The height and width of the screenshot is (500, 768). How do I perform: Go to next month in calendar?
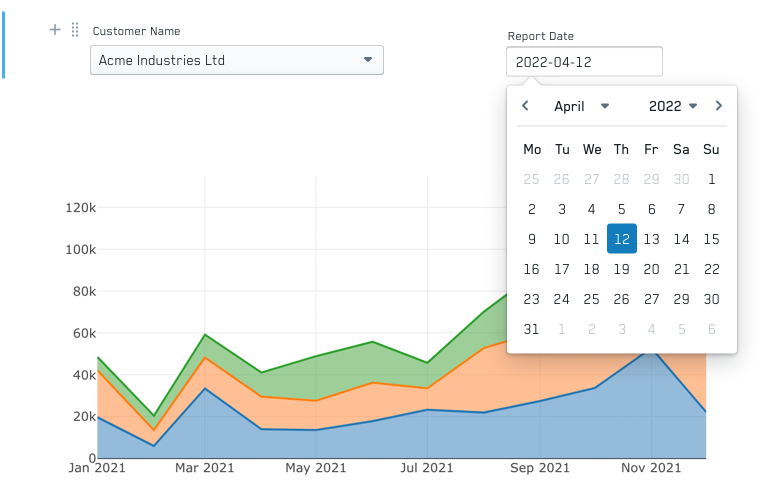[x=718, y=106]
